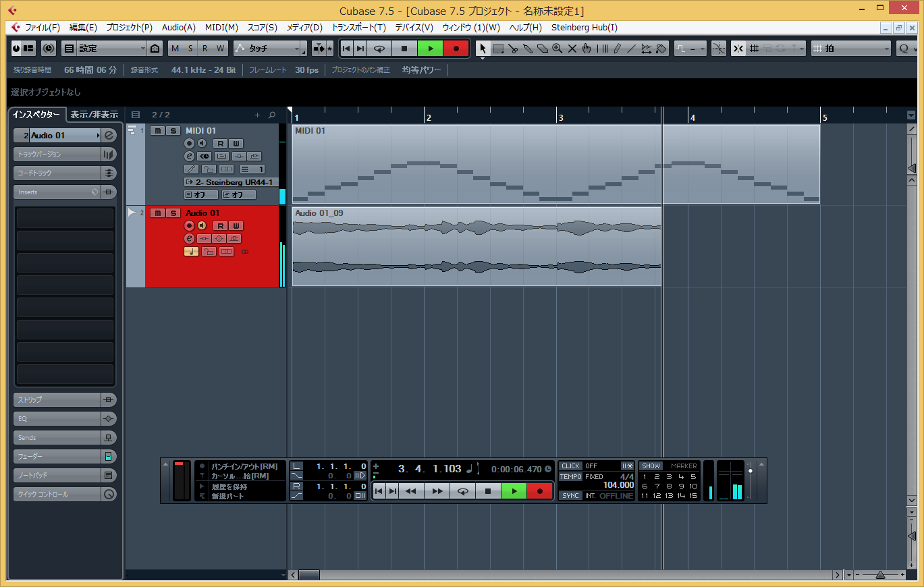The image size is (924, 587).
Task: Click the Audio 01_09 audio event
Action: coord(477,246)
